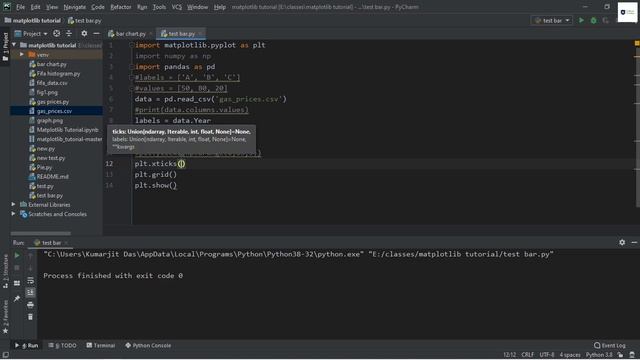
Task: Close the bar chart.py editor tab
Action: pos(151,33)
